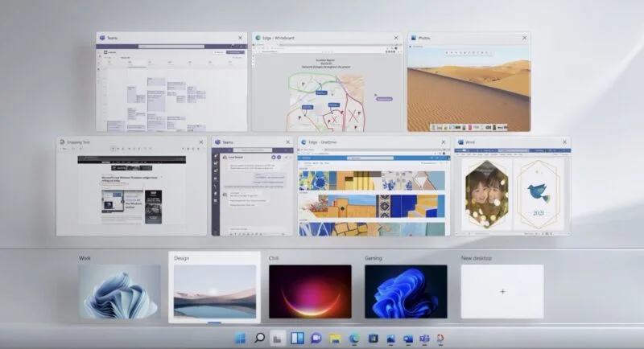Click the Edge icon in Whiteboard title

pos(258,38)
